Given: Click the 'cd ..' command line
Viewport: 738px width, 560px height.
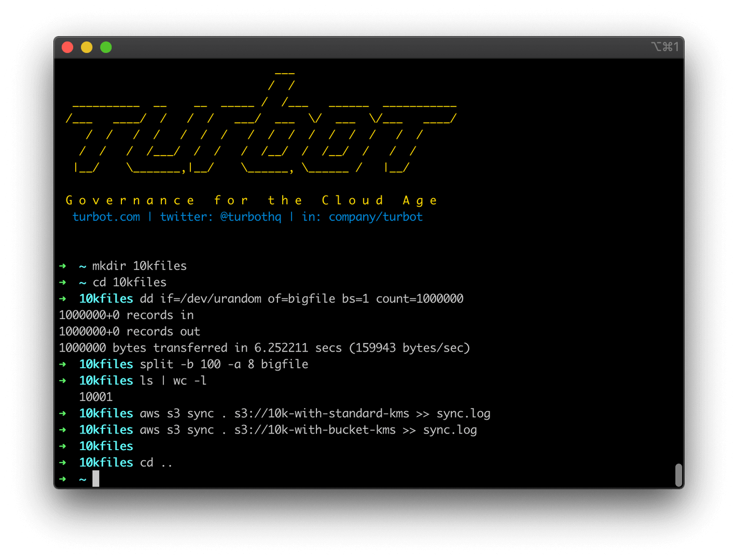Looking at the screenshot, I should point(156,463).
